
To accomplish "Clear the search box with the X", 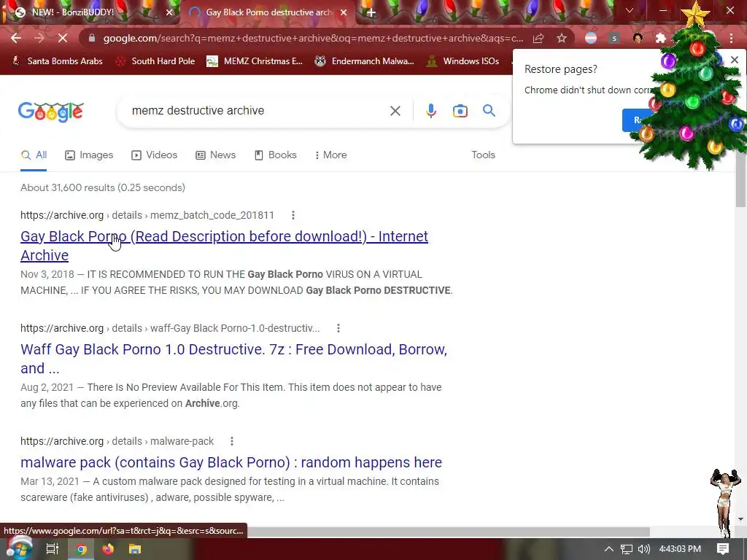I will click(x=395, y=111).
